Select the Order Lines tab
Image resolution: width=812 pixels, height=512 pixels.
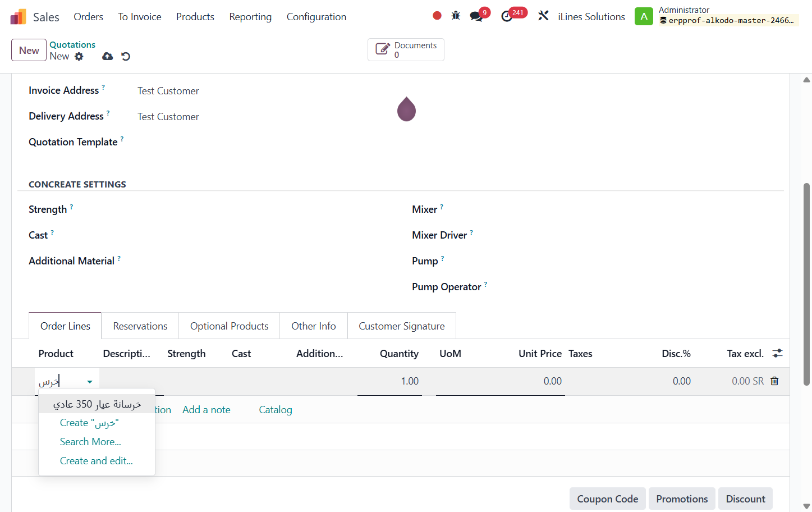[65, 326]
